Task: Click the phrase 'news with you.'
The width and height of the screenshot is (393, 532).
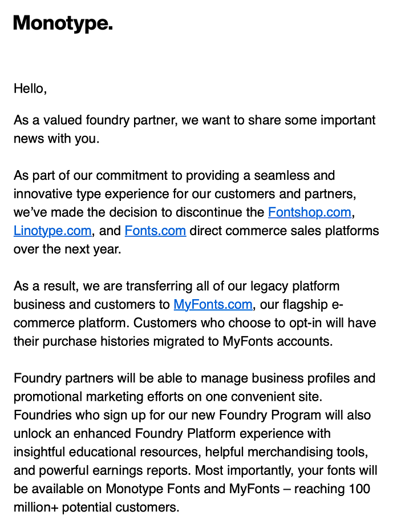Action: click(56, 139)
